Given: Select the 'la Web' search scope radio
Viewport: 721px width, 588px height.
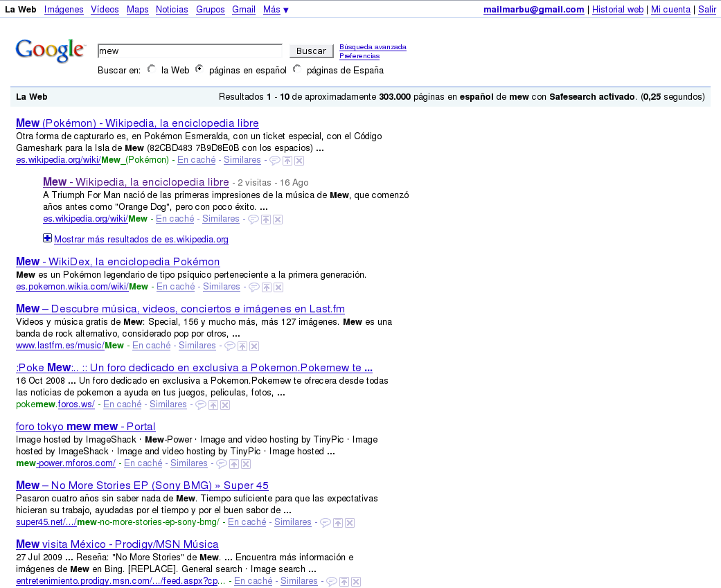Looking at the screenshot, I should [x=151, y=69].
